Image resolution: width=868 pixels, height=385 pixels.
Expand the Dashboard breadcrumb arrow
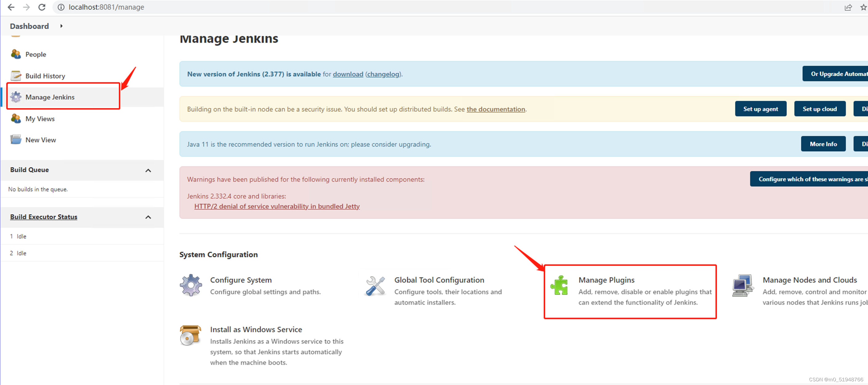(61, 26)
